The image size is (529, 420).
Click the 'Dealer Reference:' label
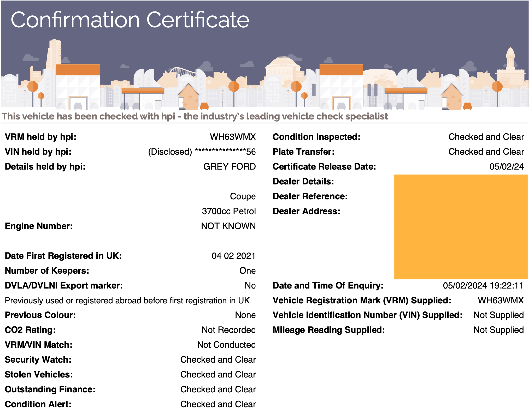[x=310, y=196]
